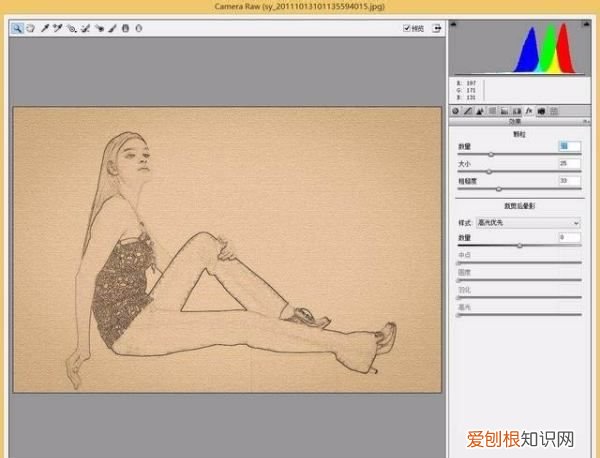Click the grain roughness (粗糙度) value field
Screen dimensions: 600x458
569,181
